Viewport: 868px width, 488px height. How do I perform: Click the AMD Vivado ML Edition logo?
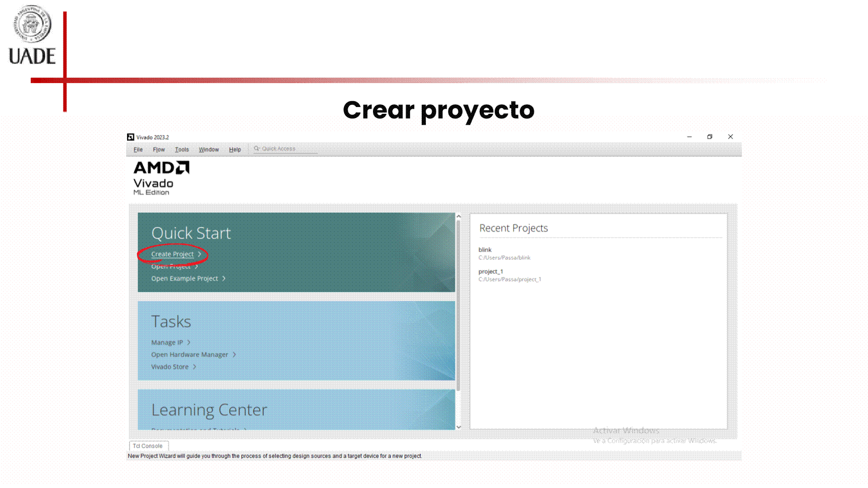click(161, 178)
